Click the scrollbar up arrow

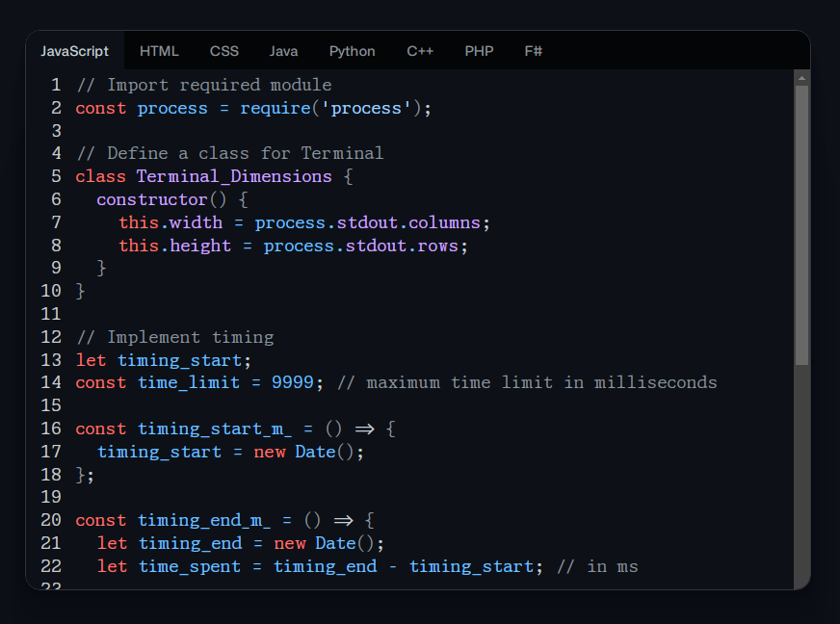(801, 77)
